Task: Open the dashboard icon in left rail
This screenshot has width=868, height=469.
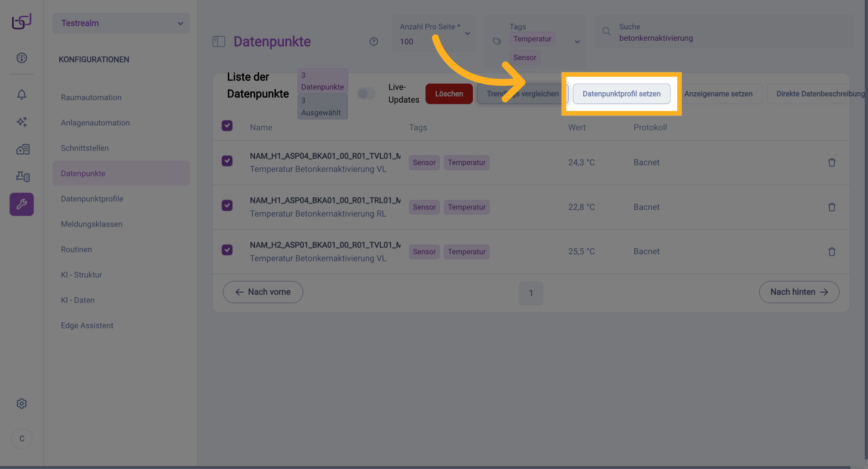Action: [22, 58]
